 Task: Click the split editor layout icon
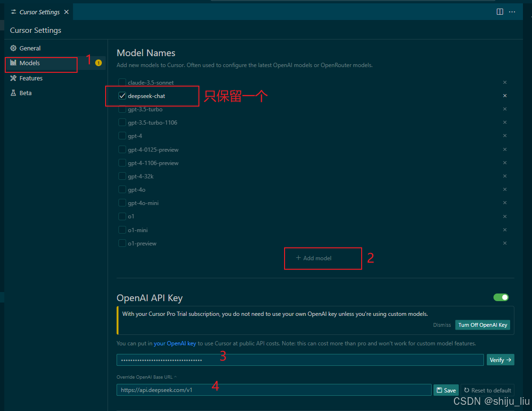point(500,12)
